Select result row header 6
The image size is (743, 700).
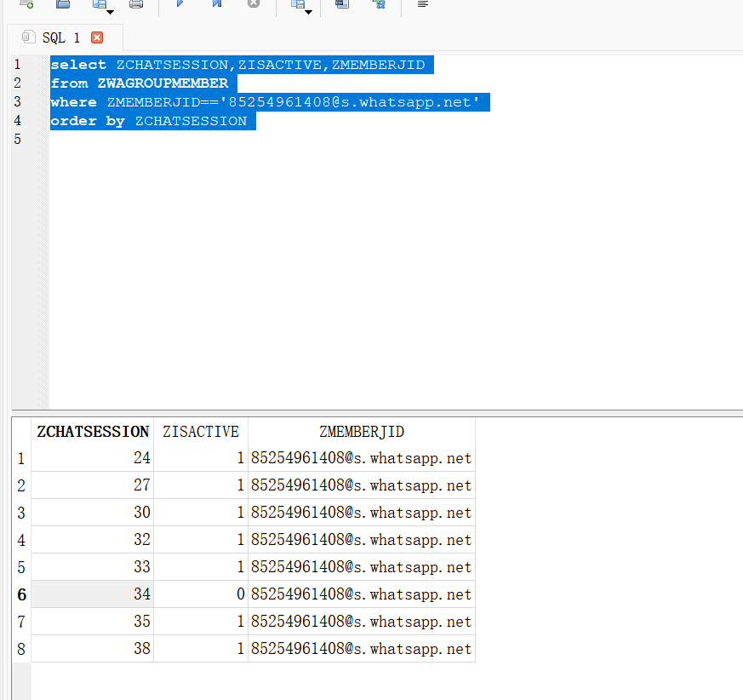click(x=21, y=594)
